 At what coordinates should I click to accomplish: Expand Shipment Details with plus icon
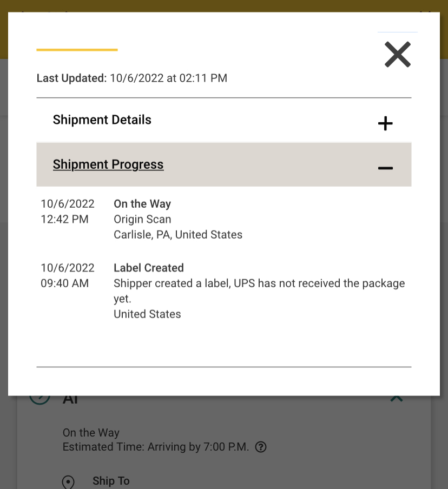[x=385, y=123]
